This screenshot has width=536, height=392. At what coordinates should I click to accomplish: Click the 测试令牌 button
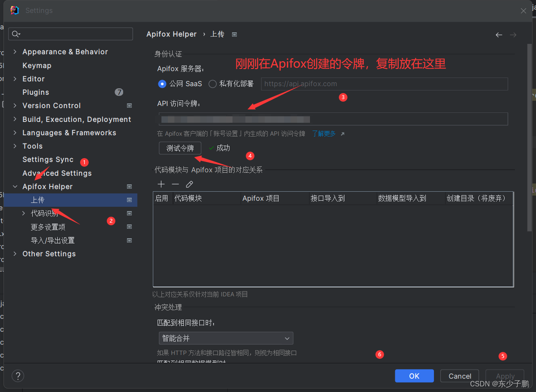point(180,148)
